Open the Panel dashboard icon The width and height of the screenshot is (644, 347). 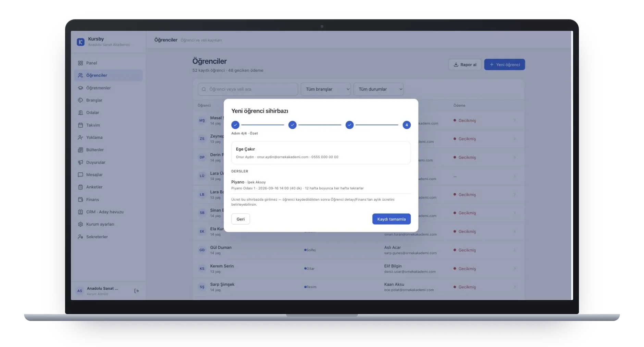80,63
